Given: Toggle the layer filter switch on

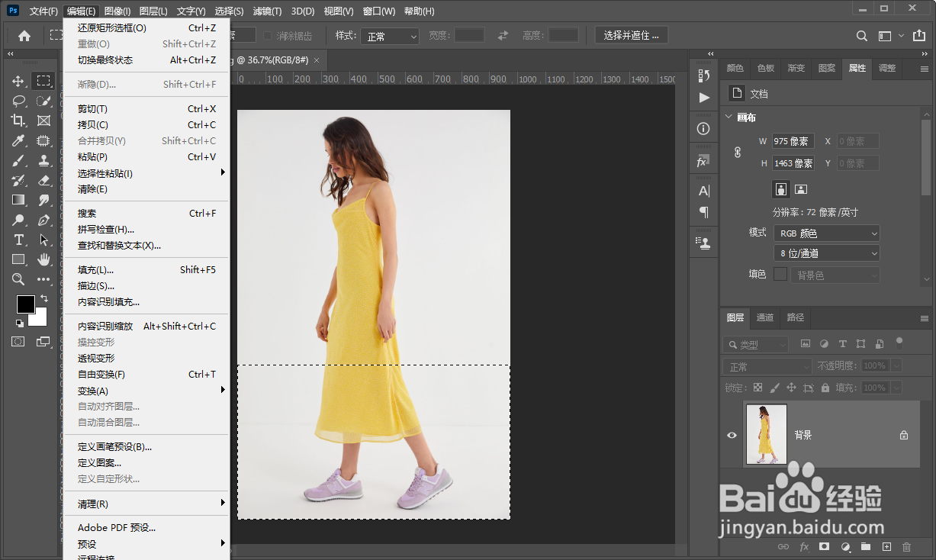Looking at the screenshot, I should 899,343.
